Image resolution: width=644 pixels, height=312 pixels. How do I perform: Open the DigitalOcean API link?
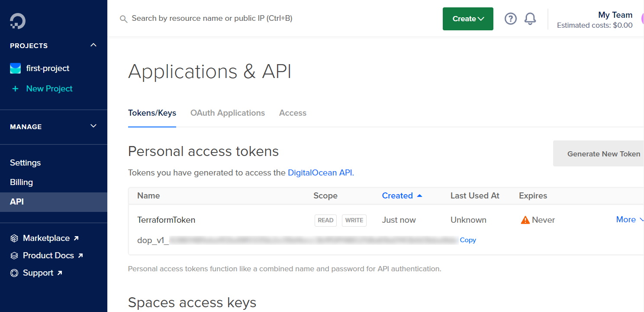[320, 173]
